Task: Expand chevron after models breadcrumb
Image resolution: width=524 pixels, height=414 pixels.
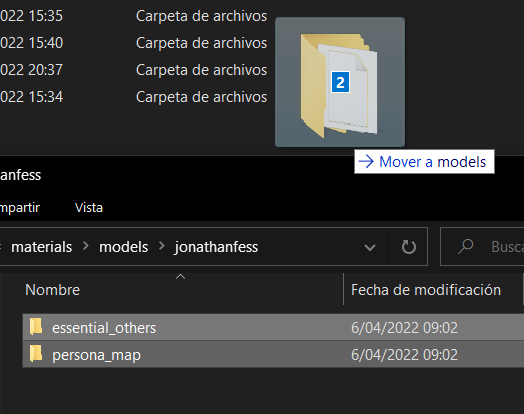Action: (162, 246)
